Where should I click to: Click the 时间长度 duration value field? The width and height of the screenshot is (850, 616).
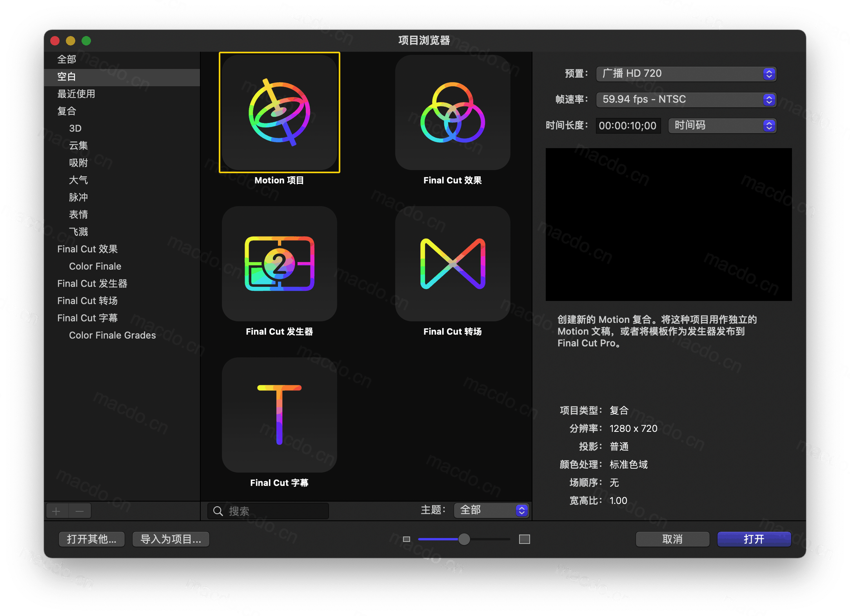tap(628, 126)
